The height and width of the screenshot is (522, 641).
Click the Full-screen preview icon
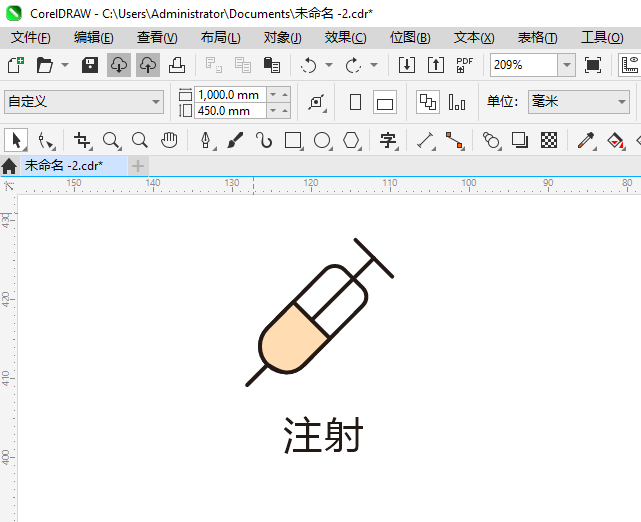(593, 65)
